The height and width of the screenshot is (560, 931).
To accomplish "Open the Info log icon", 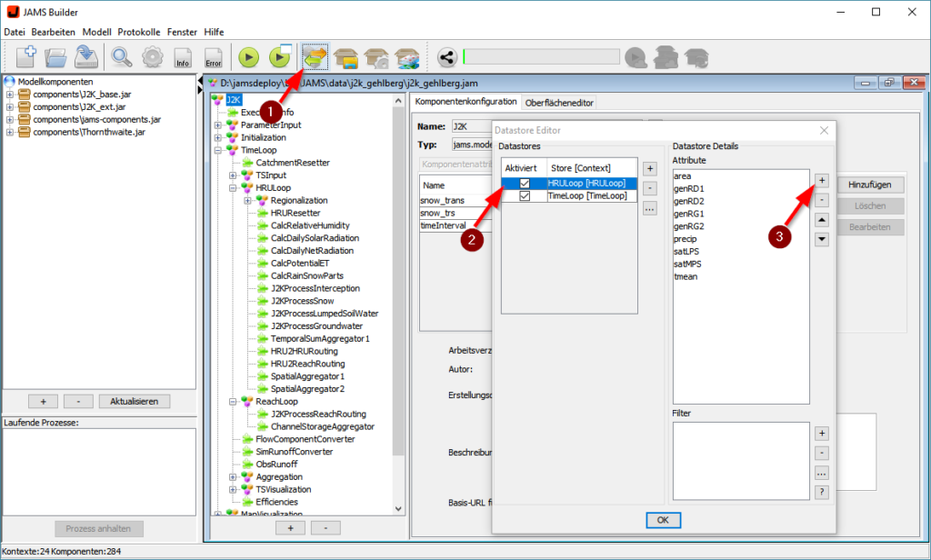I will point(183,58).
